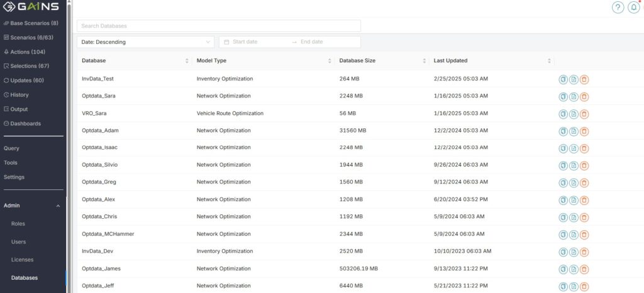The image size is (644, 293).
Task: Sort by the Database Size column arrows
Action: (x=425, y=61)
